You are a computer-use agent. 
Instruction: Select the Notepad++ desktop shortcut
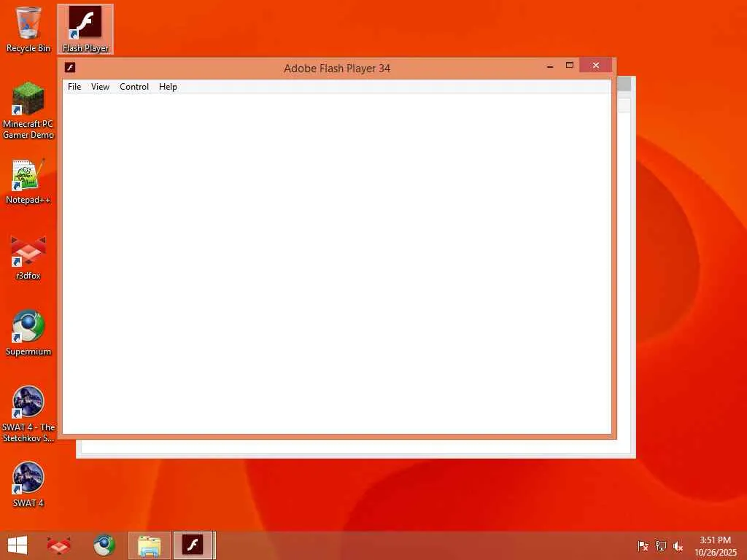coord(28,182)
